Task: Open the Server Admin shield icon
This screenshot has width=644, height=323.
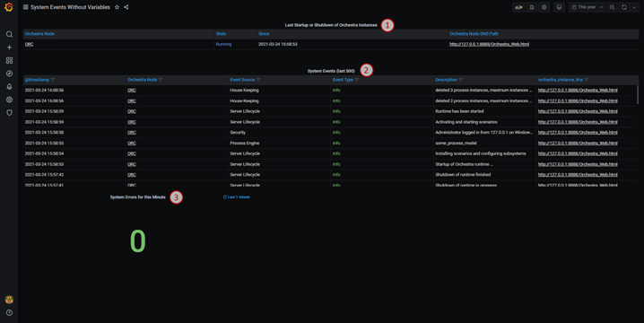Action: (9, 112)
